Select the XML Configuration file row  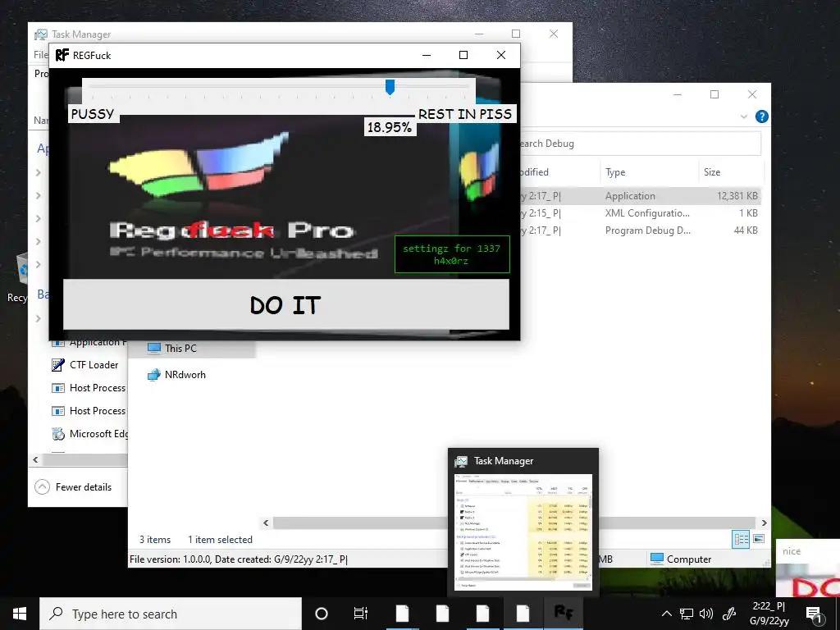pyautogui.click(x=640, y=213)
